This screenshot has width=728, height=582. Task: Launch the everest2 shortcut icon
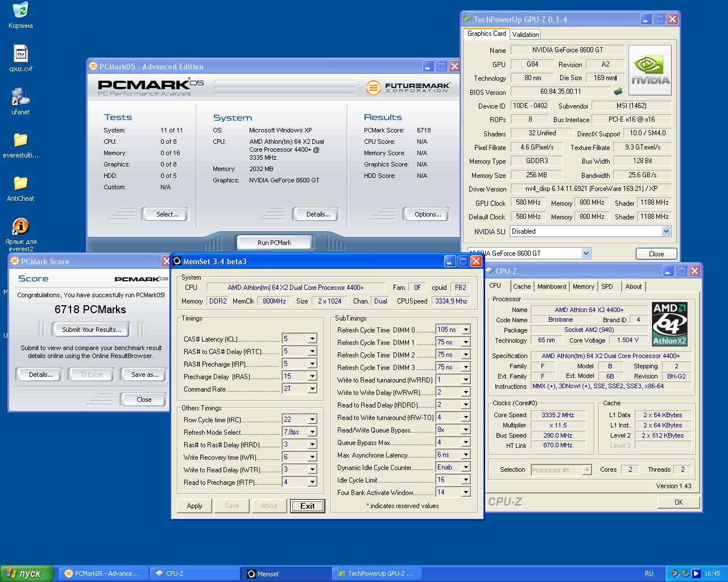pyautogui.click(x=20, y=226)
